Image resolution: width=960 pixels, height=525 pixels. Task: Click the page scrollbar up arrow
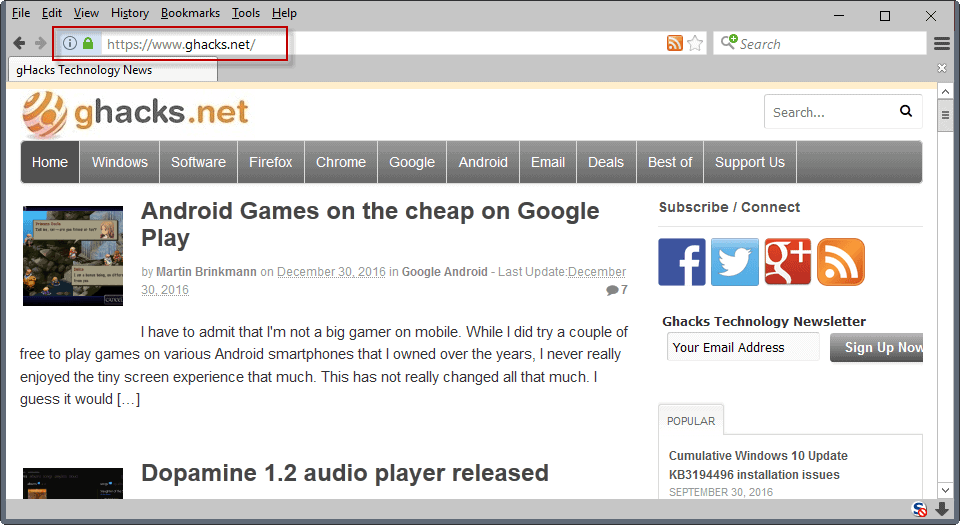coord(945,92)
